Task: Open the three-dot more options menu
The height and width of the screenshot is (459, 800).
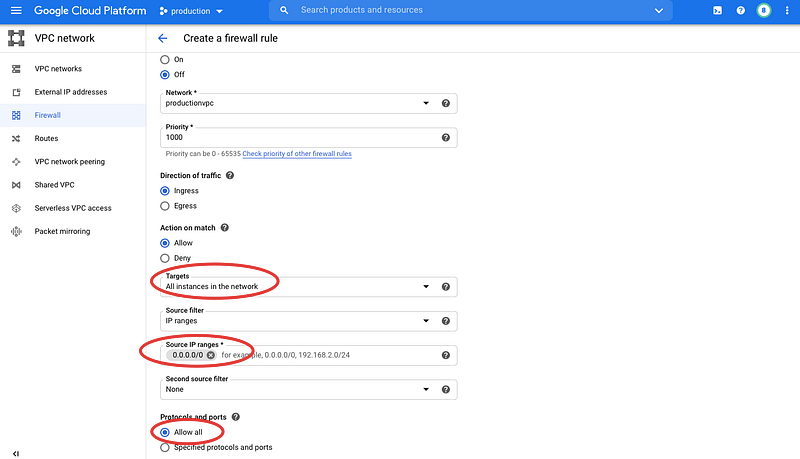Action: pyautogui.click(x=787, y=10)
